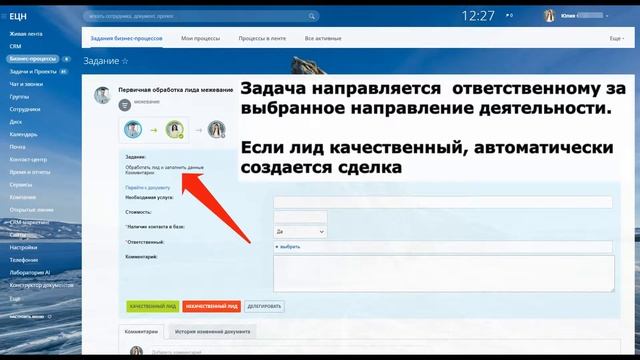Click the magnifier icon in the search bar
The image size is (640, 360).
(x=312, y=16)
